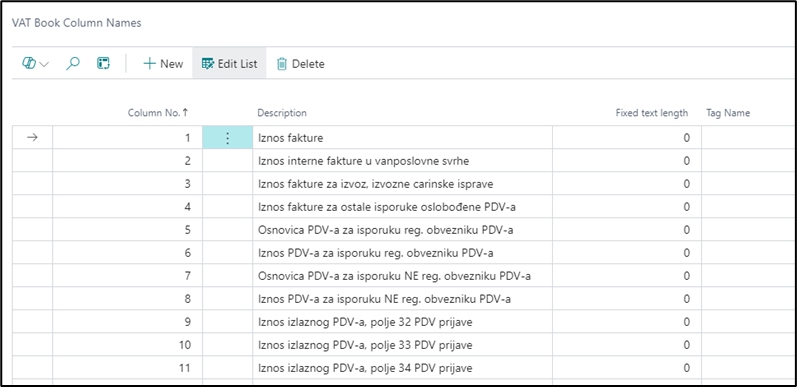797x387 pixels.
Task: Click Column No. cell 11
Action: click(x=128, y=368)
